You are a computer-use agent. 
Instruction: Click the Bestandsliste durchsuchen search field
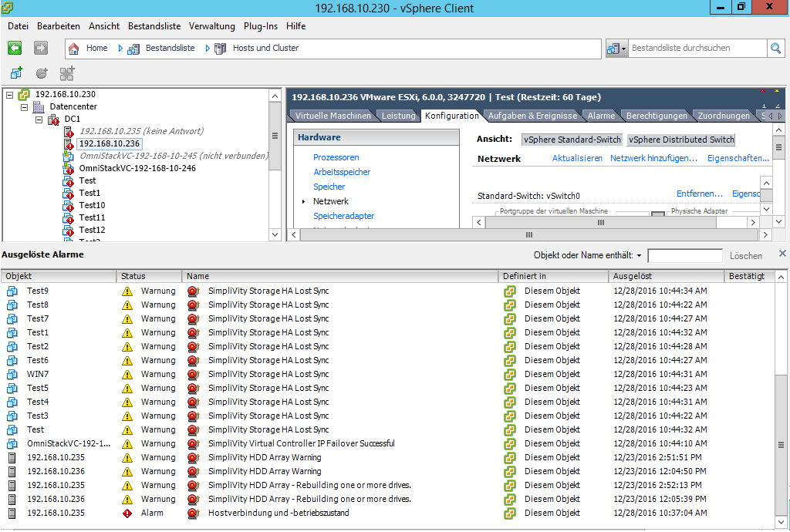(697, 49)
